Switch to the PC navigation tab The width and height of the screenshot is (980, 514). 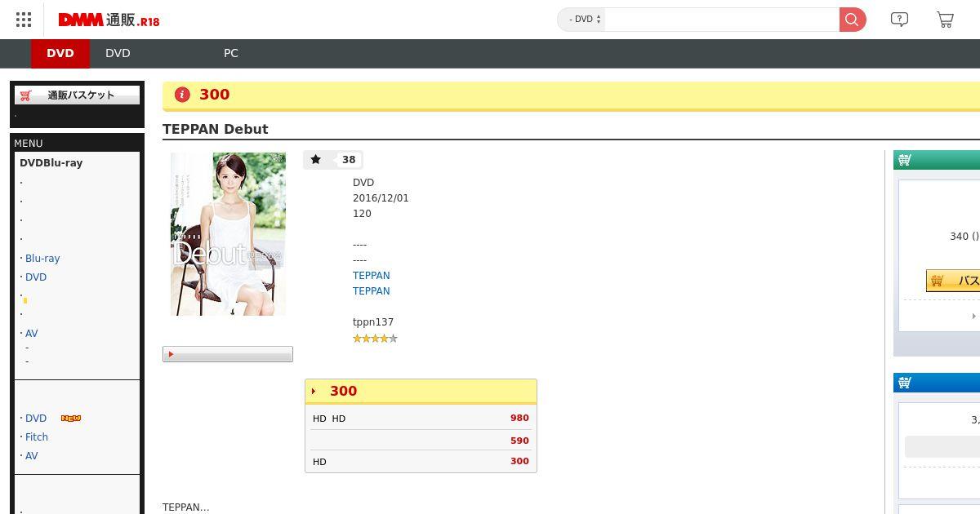coord(231,53)
